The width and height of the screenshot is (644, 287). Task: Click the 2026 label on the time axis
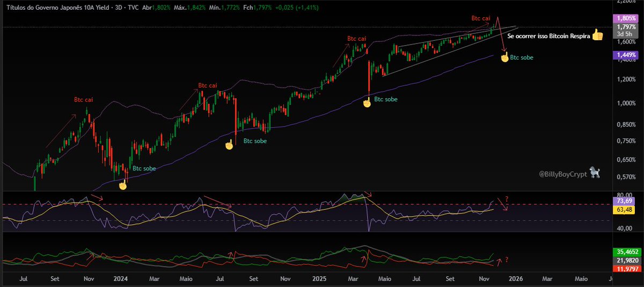[515, 279]
